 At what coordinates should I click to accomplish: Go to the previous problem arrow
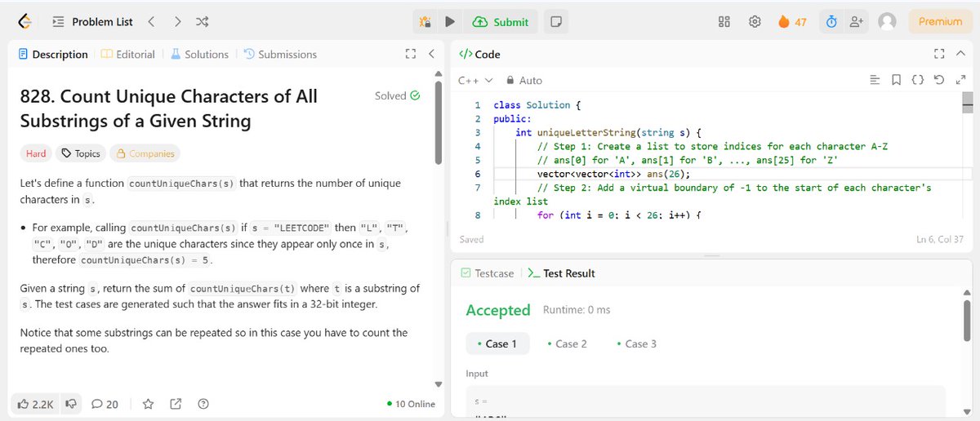click(x=152, y=22)
